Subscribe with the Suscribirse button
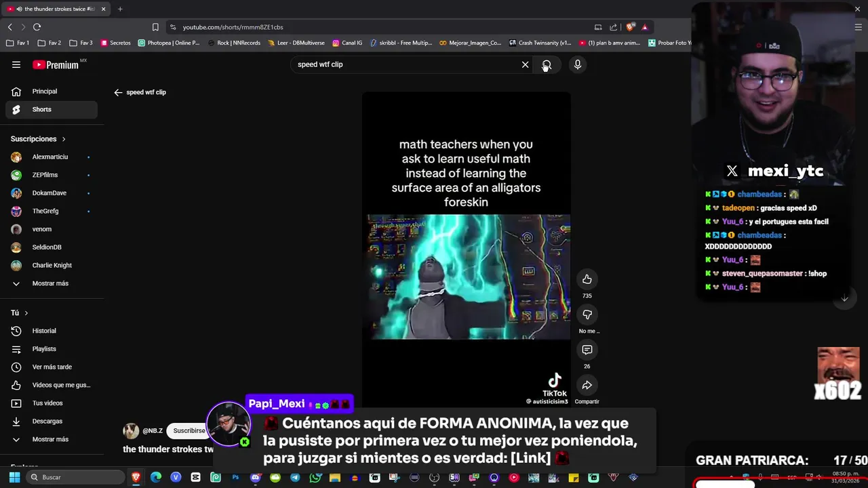868x488 pixels. click(x=189, y=431)
